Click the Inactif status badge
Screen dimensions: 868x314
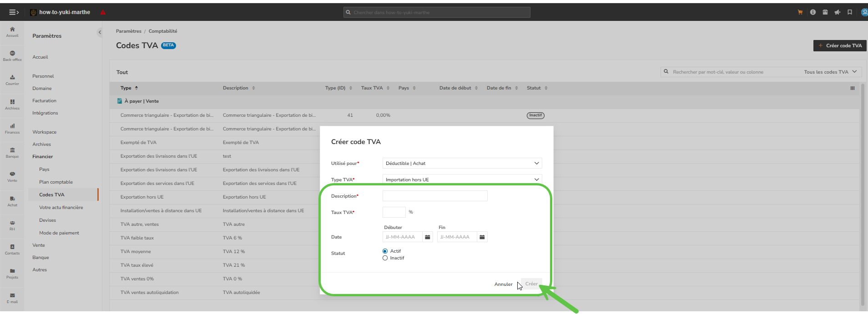535,115
